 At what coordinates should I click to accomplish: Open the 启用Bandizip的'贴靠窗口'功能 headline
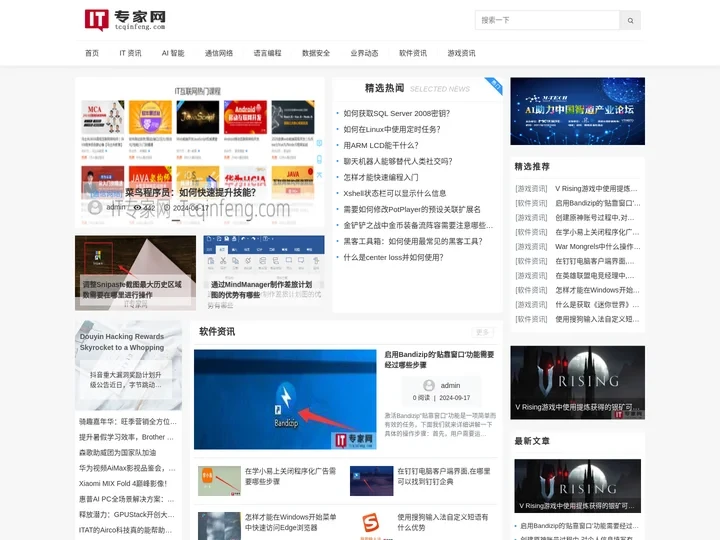click(x=439, y=360)
